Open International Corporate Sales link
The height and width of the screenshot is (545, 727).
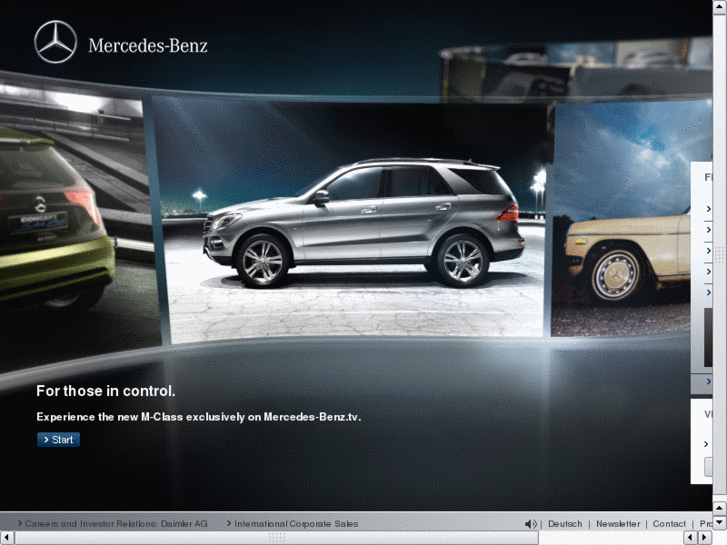296,524
